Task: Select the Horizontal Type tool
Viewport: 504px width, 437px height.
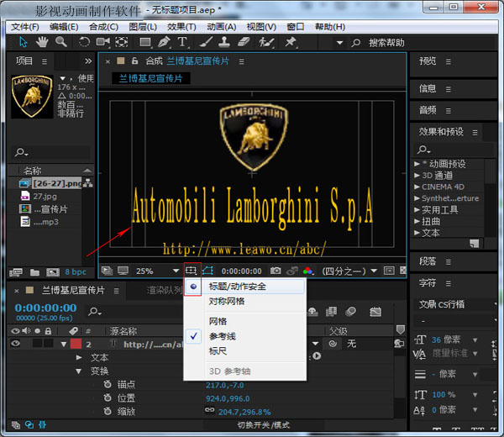Action: tap(182, 42)
